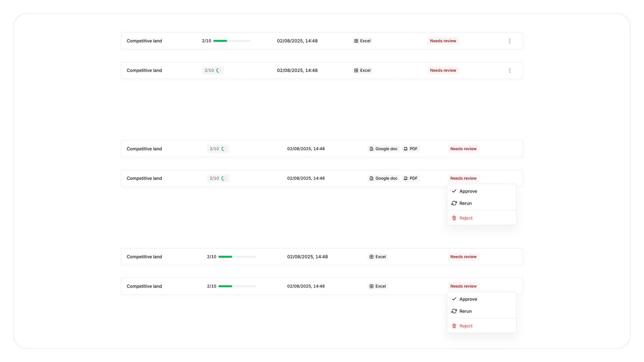Click checkmark Approve in upper popup menu
This screenshot has height=362, width=644.
click(464, 191)
